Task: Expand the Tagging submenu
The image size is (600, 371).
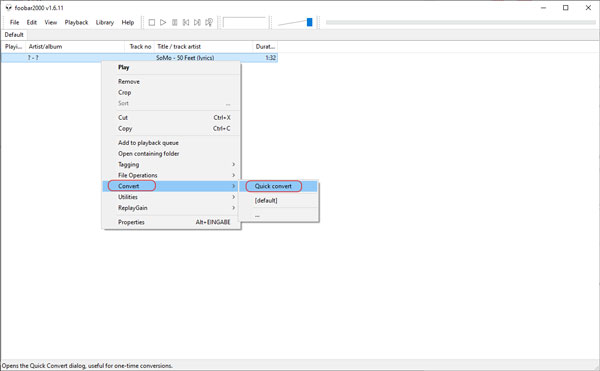Action: (171, 164)
